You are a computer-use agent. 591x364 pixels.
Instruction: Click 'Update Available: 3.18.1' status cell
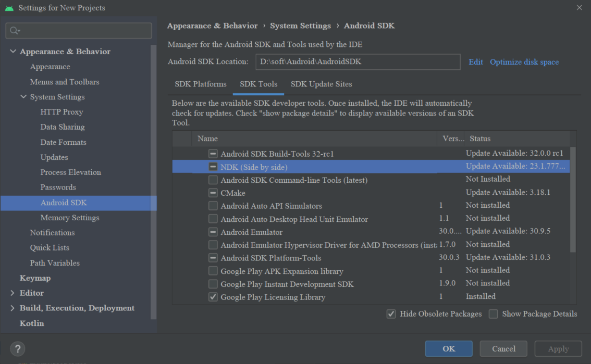point(508,192)
